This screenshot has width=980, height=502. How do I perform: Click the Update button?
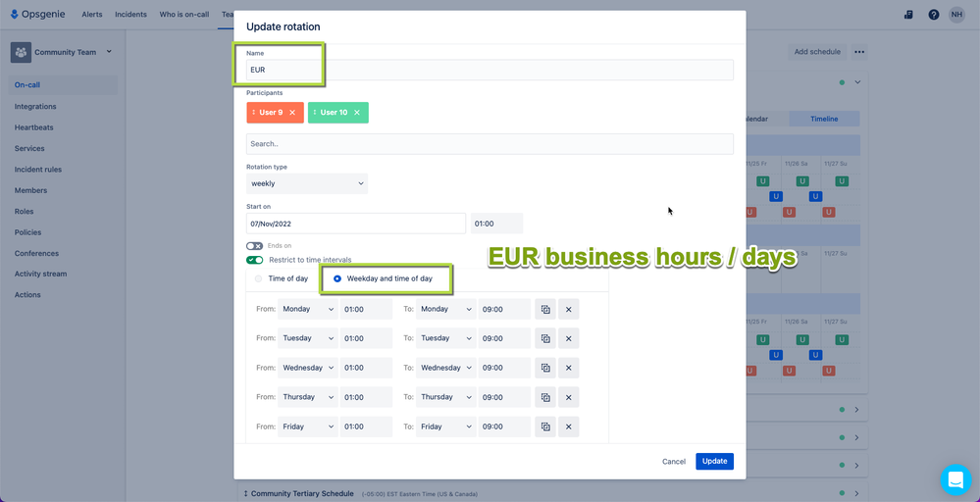click(714, 462)
